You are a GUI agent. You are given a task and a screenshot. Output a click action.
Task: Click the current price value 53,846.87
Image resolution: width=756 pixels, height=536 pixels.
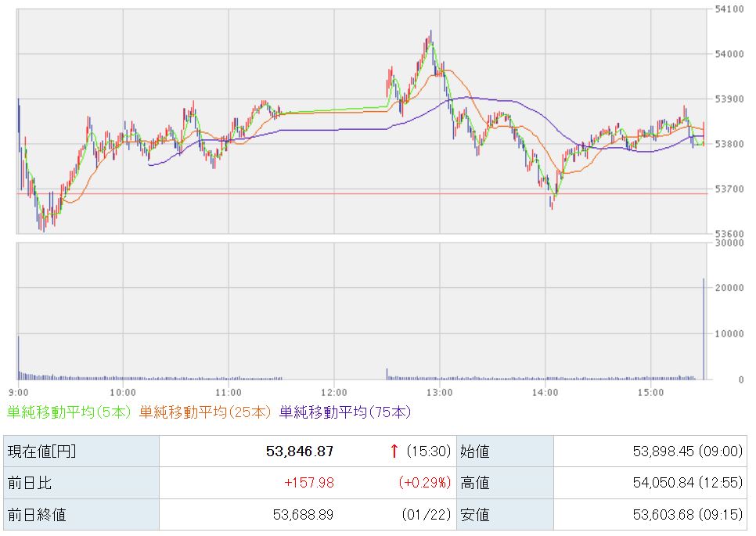(x=300, y=451)
